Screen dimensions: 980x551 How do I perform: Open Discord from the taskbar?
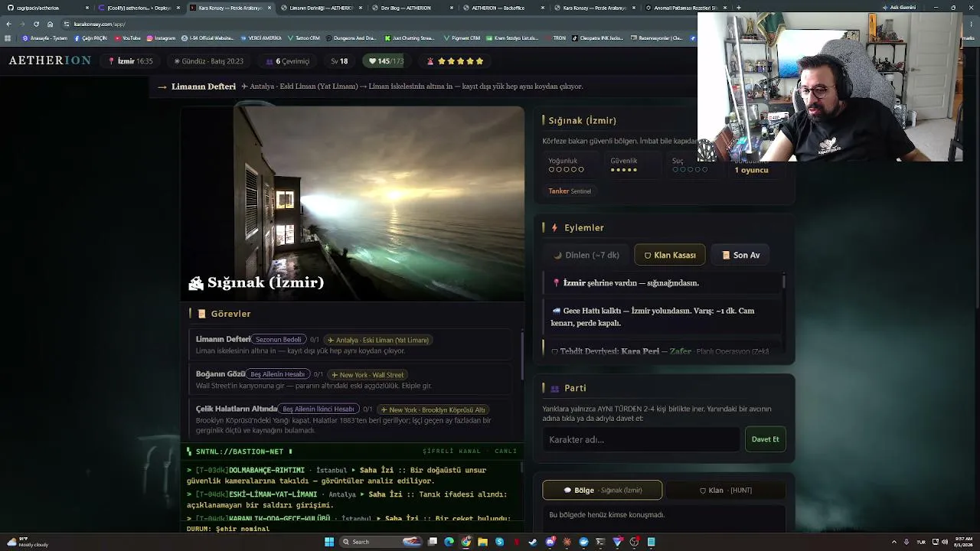[550, 542]
